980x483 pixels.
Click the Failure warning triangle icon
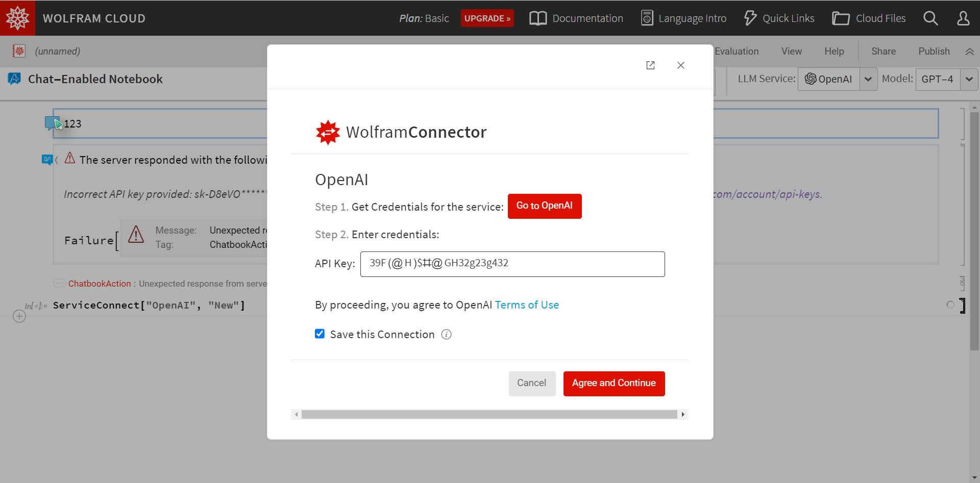(136, 234)
